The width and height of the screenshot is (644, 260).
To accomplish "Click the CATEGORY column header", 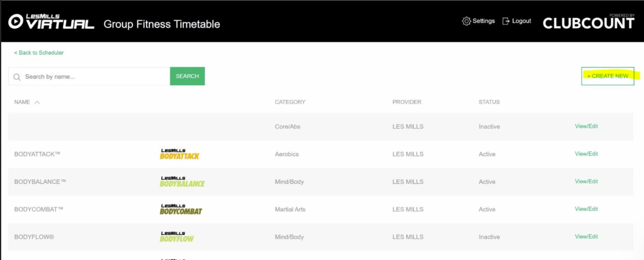I will pyautogui.click(x=290, y=102).
